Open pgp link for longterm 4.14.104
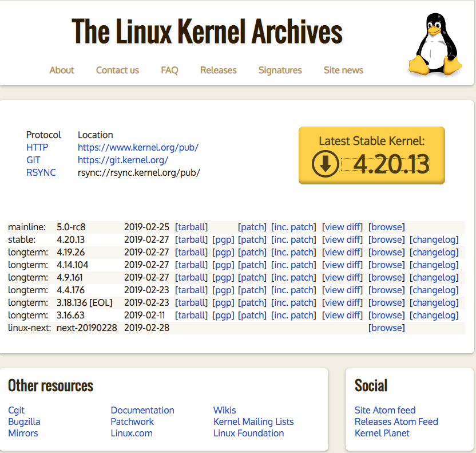Image resolution: width=476 pixels, height=453 pixels. point(223,265)
